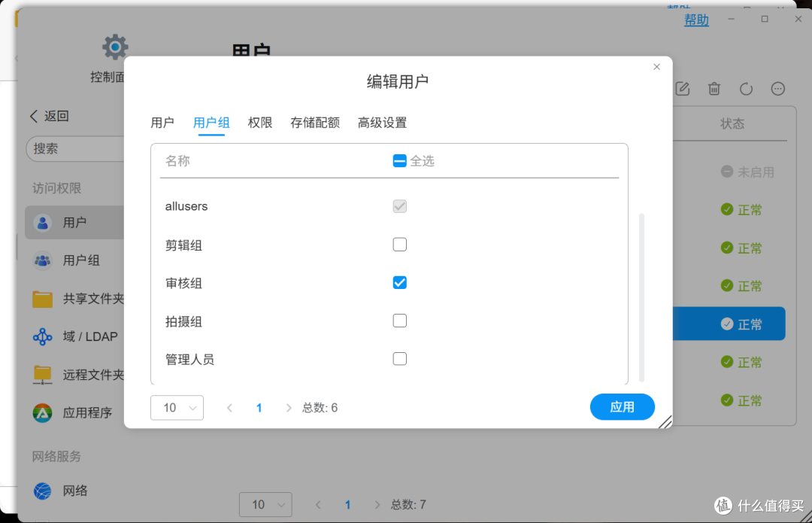This screenshot has width=812, height=523.
Task: Click the 返回 back arrow
Action: tap(34, 116)
